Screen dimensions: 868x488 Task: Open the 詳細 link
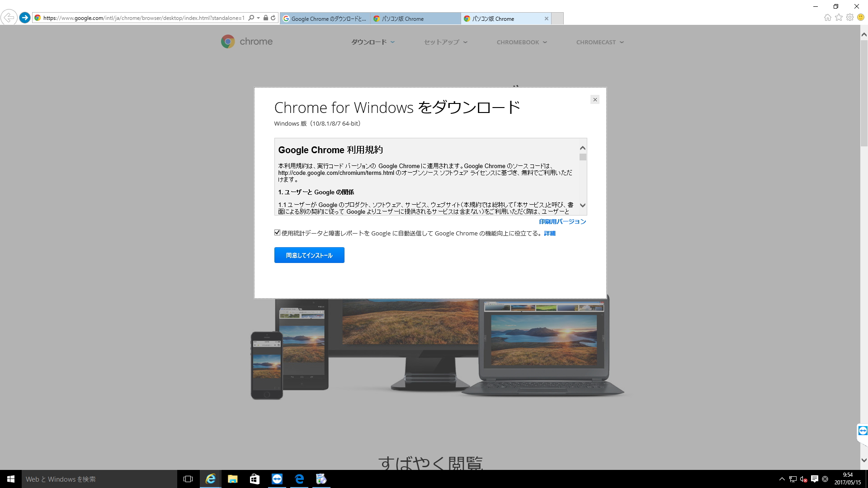[550, 233]
